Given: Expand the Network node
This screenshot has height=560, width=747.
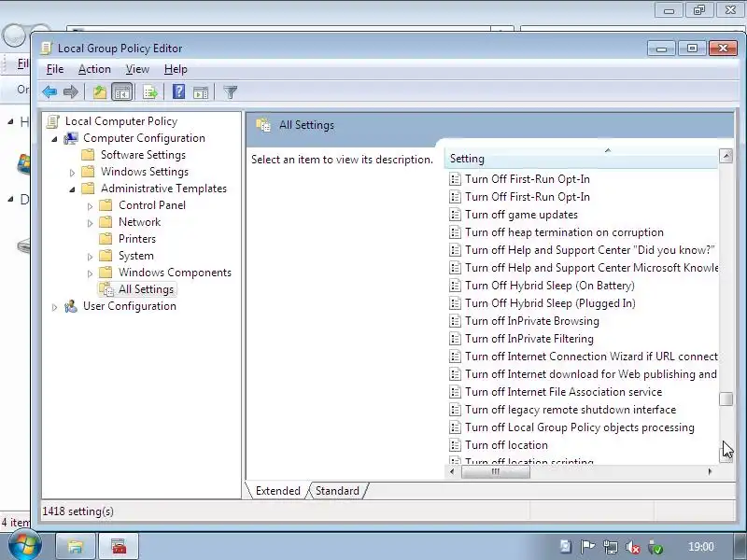Looking at the screenshot, I should [x=90, y=223].
